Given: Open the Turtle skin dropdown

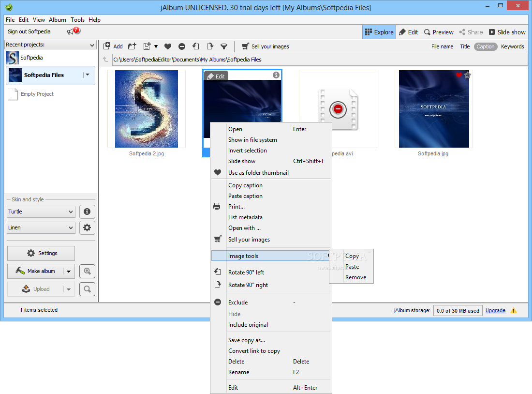Looking at the screenshot, I should click(41, 212).
